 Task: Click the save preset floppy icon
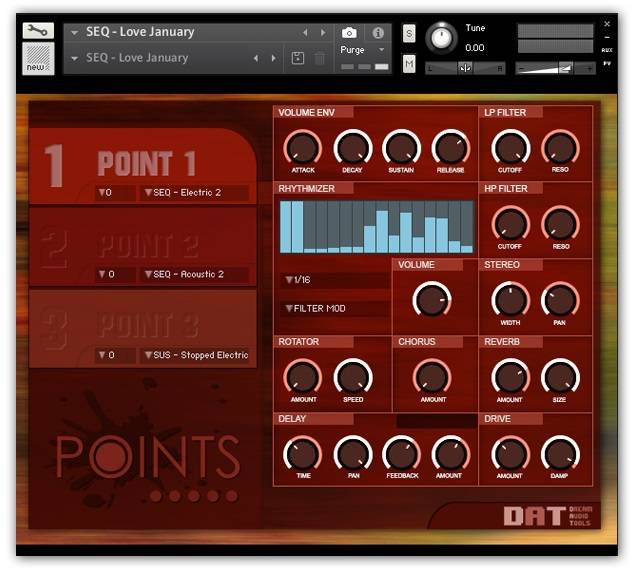[x=298, y=59]
